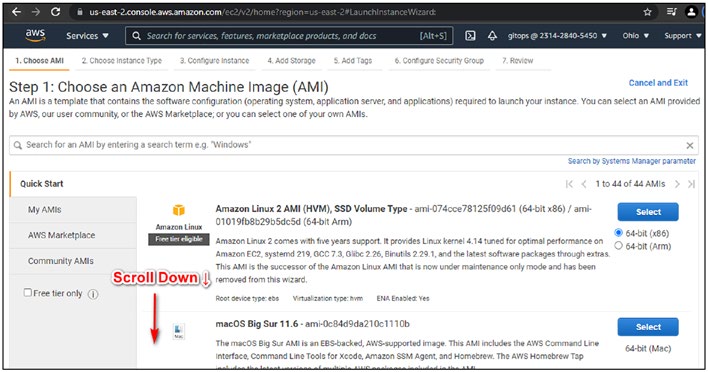Go to next page of AMIs
Viewport: 708px width, 372px height.
point(677,184)
